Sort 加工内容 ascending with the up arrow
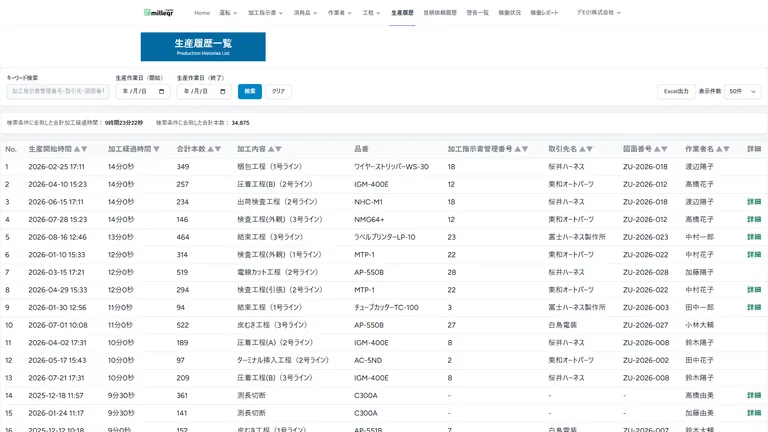The image size is (768, 432). 271,149
